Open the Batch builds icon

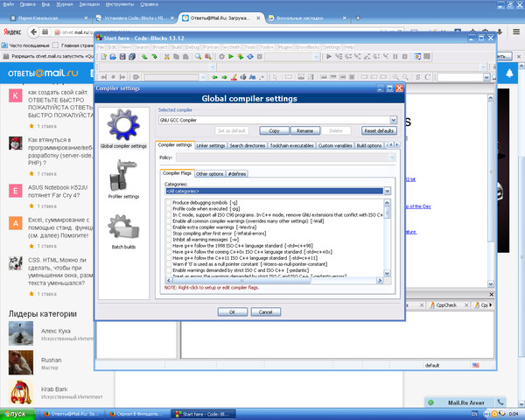point(122,227)
